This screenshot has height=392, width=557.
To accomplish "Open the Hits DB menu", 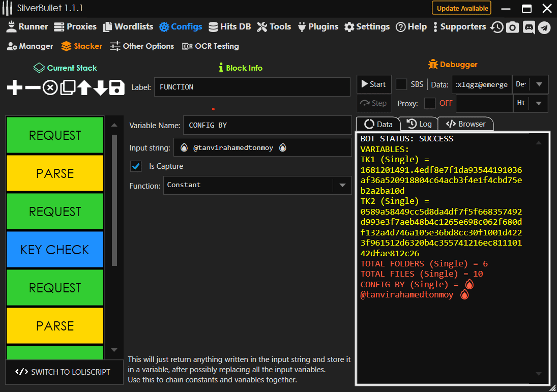I will tap(229, 27).
